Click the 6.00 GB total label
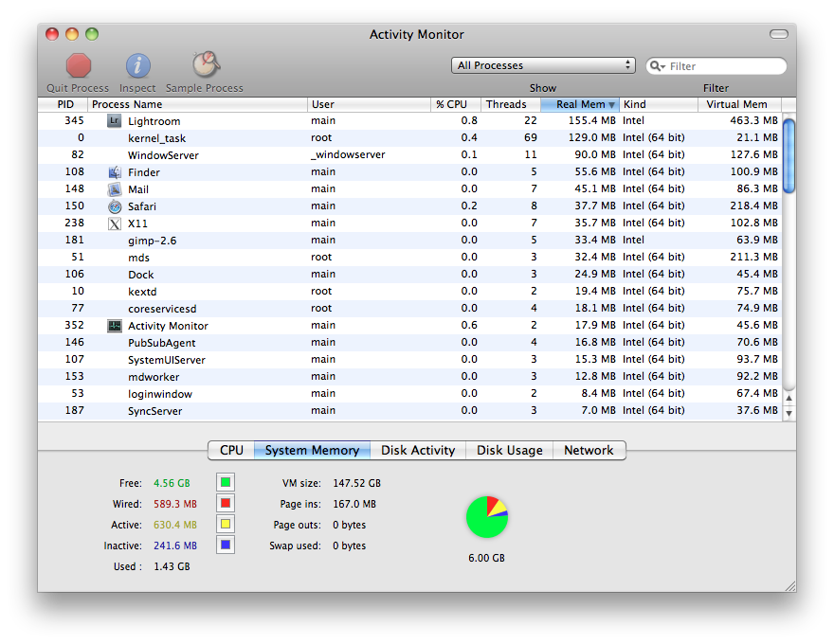The image size is (834, 644). [x=487, y=558]
